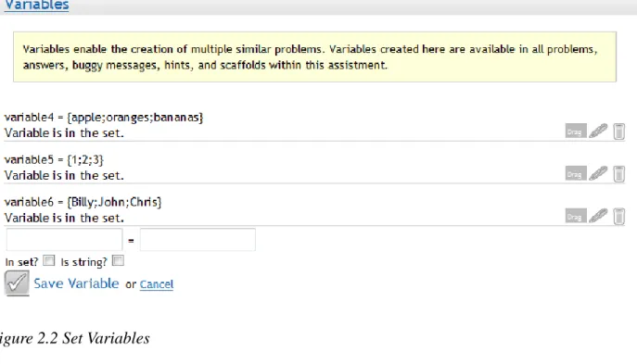Click the Save Variable text link
Viewport: 637px width, 364px height.
[x=76, y=283]
